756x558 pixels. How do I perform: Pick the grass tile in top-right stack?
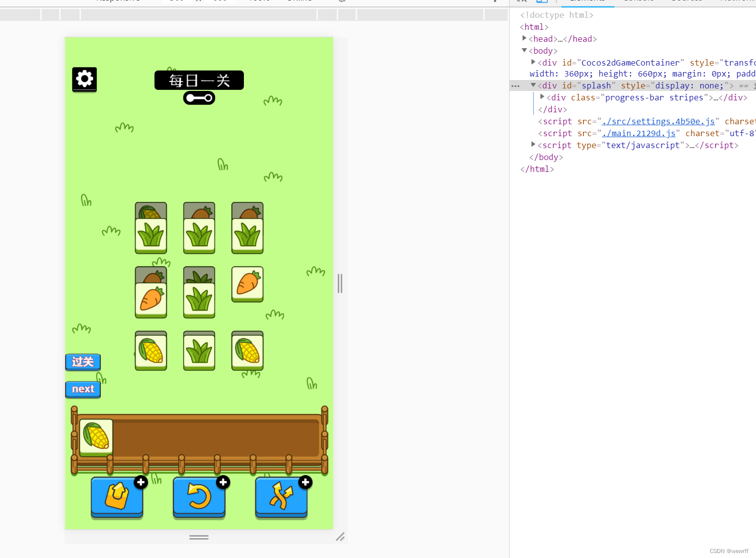coord(247,236)
